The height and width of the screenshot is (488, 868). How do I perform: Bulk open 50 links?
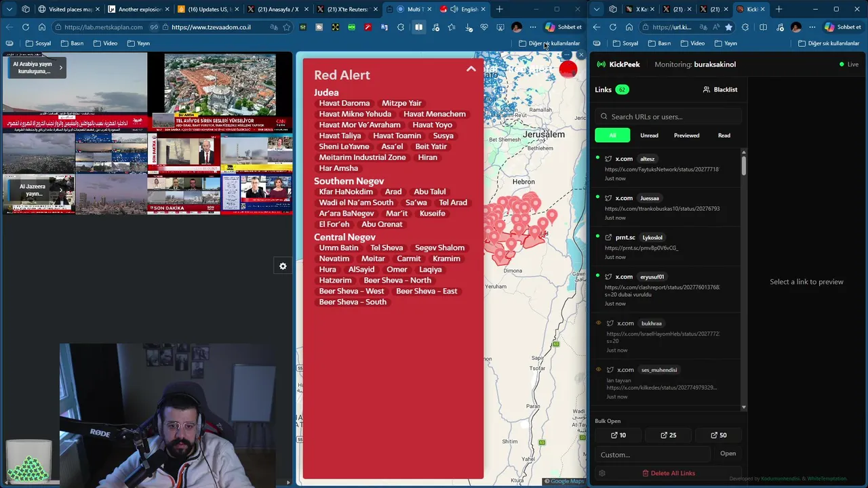coord(718,435)
